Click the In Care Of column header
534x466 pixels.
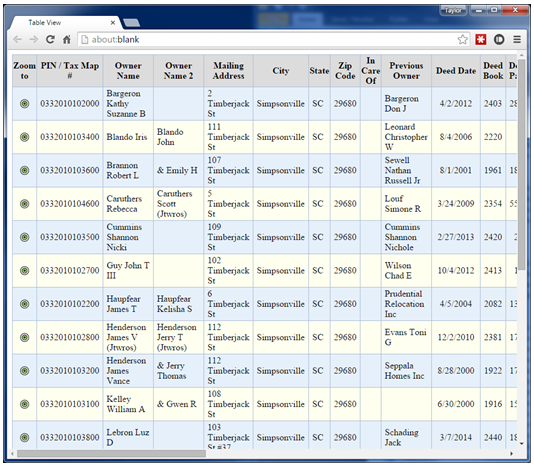click(371, 71)
